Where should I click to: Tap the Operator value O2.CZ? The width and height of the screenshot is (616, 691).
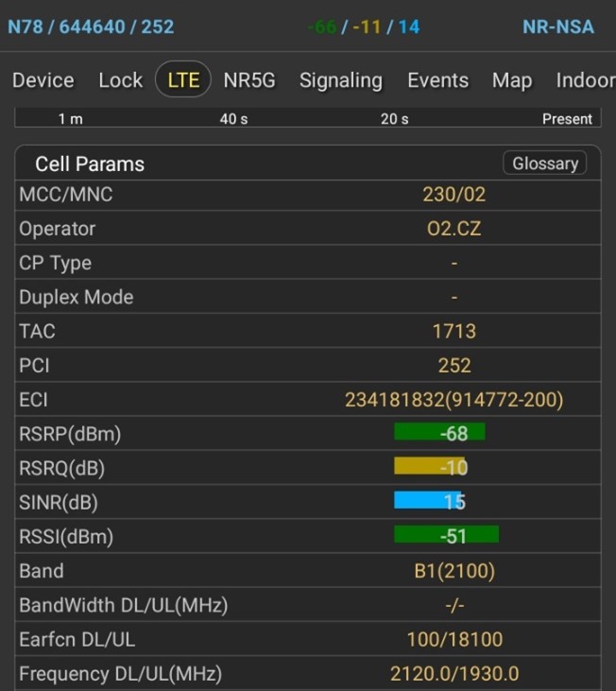(x=453, y=229)
